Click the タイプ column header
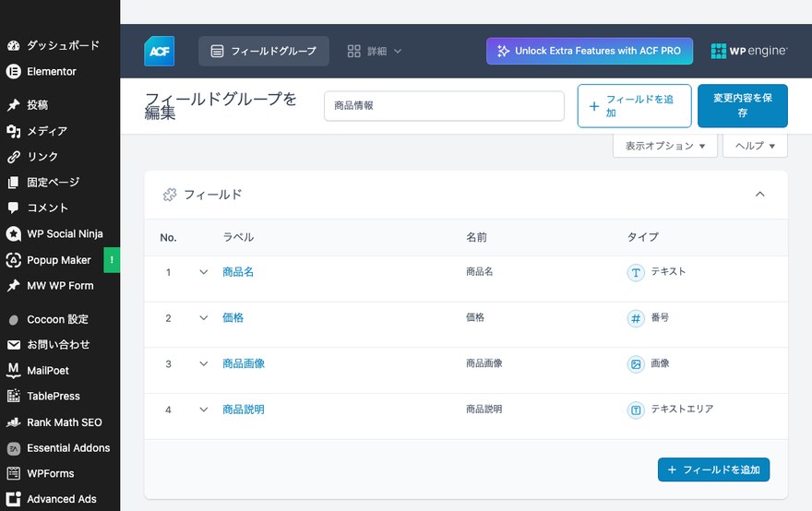 642,237
